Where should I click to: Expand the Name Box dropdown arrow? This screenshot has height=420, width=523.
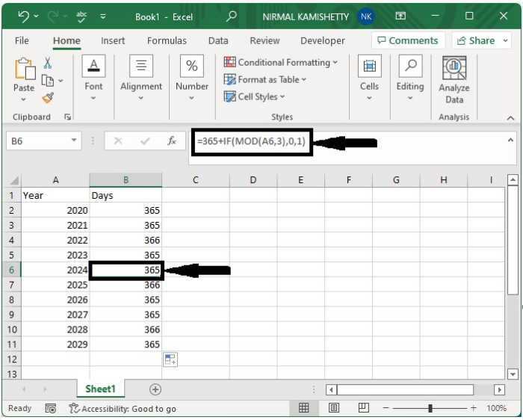point(74,140)
